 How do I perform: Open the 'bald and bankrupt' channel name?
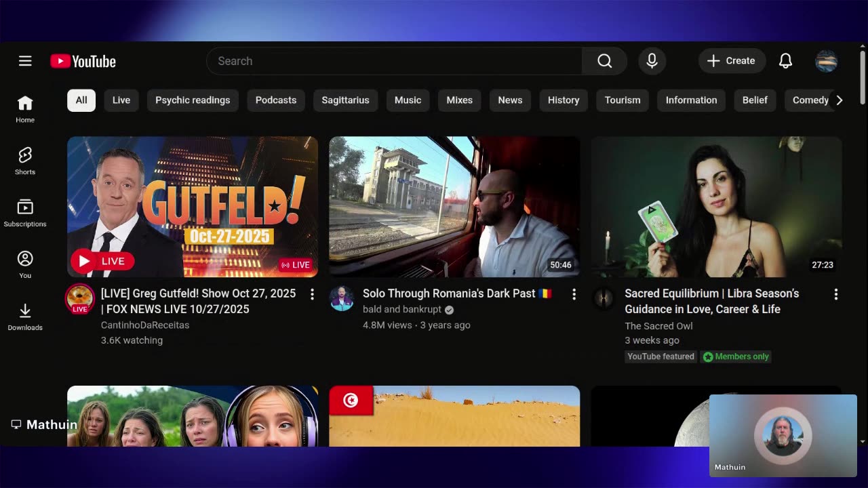pos(402,310)
